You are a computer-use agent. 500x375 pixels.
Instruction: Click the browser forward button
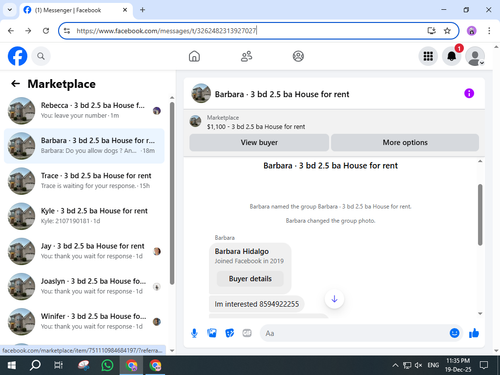[28, 31]
